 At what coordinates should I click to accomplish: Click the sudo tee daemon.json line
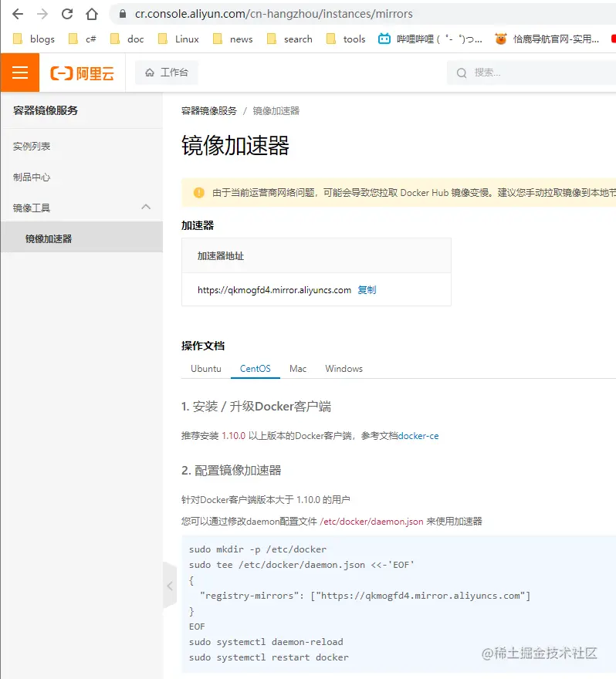click(x=302, y=565)
